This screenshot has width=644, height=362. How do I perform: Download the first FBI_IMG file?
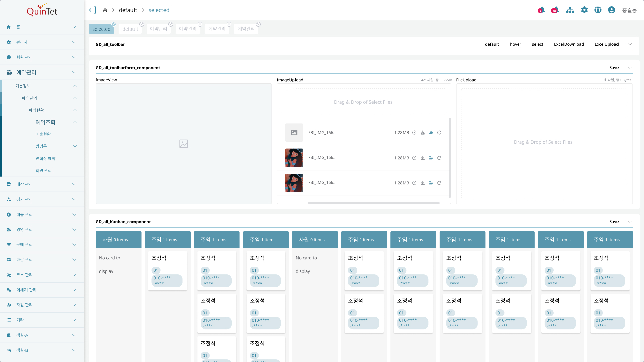point(423,133)
